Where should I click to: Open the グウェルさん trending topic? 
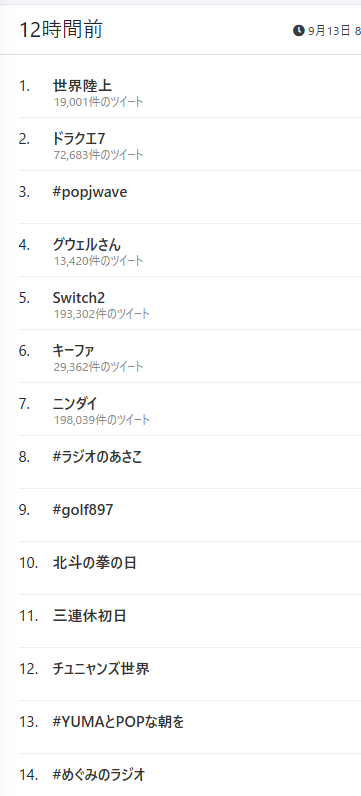(x=87, y=245)
